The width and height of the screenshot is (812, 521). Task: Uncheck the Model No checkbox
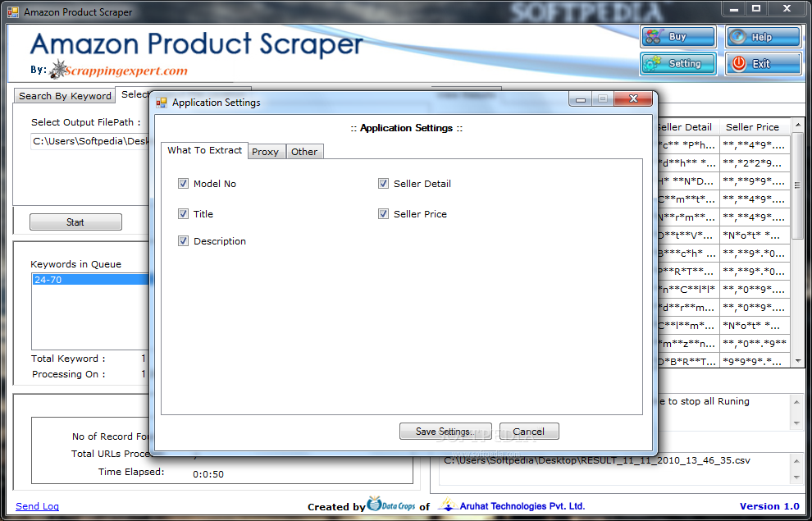[x=183, y=183]
